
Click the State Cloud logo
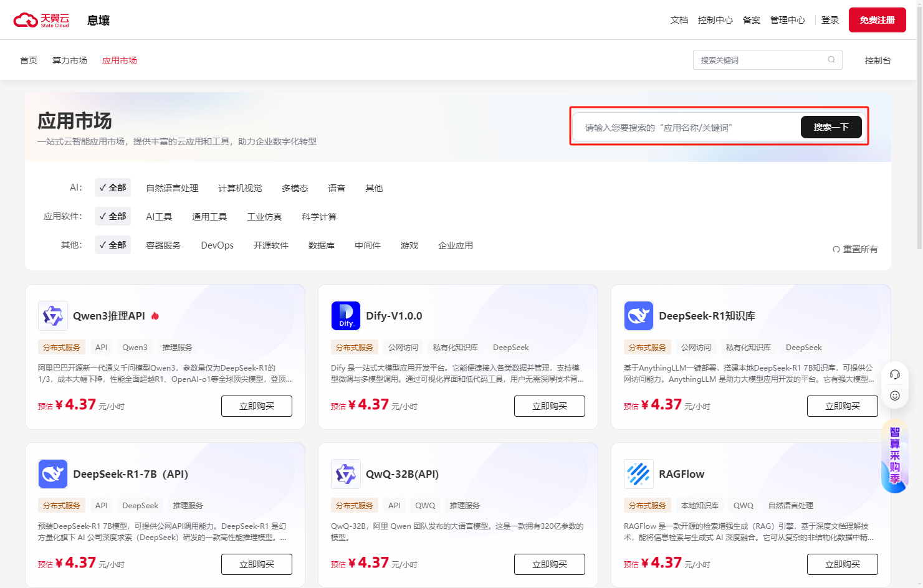click(x=41, y=20)
